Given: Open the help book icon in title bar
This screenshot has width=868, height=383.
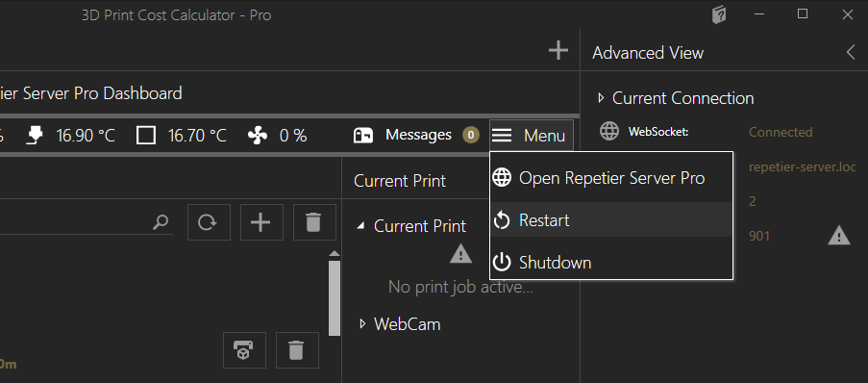Looking at the screenshot, I should 719,15.
